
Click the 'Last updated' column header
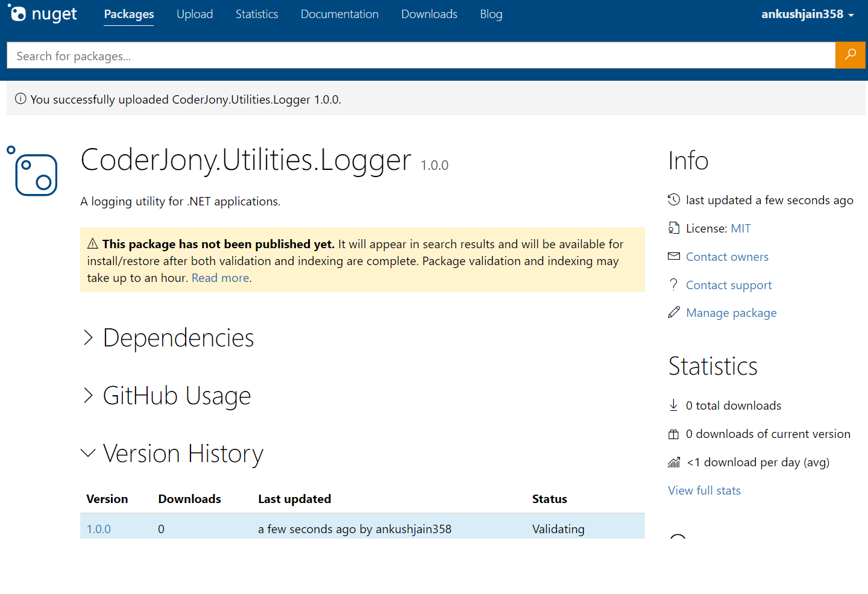pyautogui.click(x=295, y=499)
